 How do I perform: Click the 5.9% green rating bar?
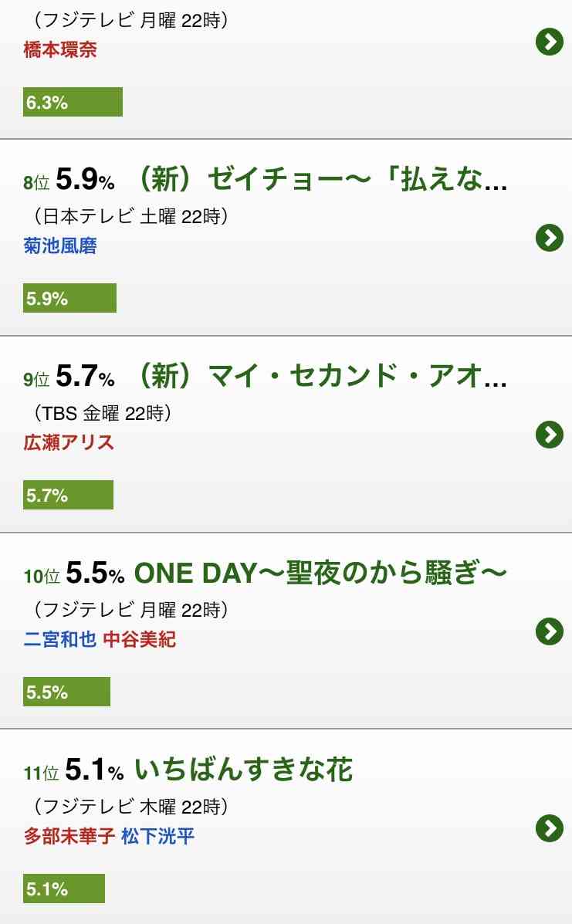tap(69, 298)
